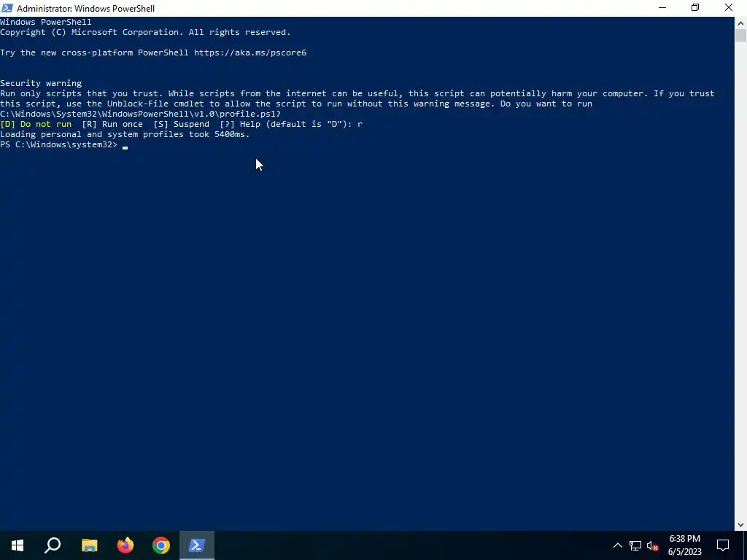Close the PowerShell window
Image resolution: width=747 pixels, height=560 pixels.
point(729,8)
